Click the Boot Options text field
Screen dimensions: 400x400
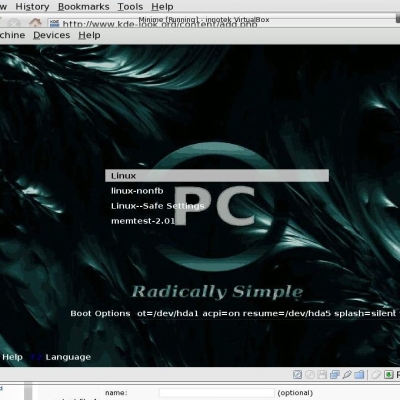click(x=268, y=313)
